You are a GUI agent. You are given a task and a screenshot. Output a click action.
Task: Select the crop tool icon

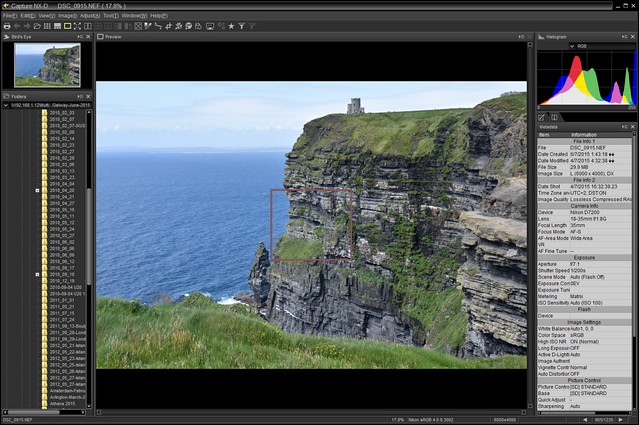(x=168, y=26)
